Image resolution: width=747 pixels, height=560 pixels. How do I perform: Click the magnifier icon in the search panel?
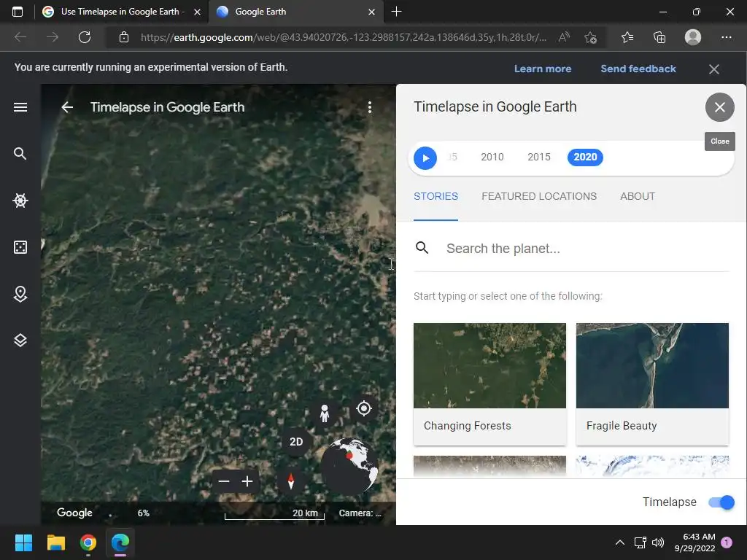(x=422, y=248)
